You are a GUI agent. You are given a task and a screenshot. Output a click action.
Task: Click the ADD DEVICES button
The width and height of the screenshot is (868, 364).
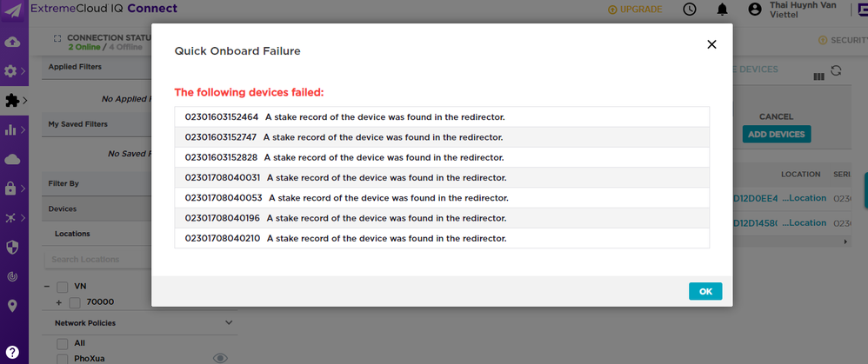coord(776,134)
